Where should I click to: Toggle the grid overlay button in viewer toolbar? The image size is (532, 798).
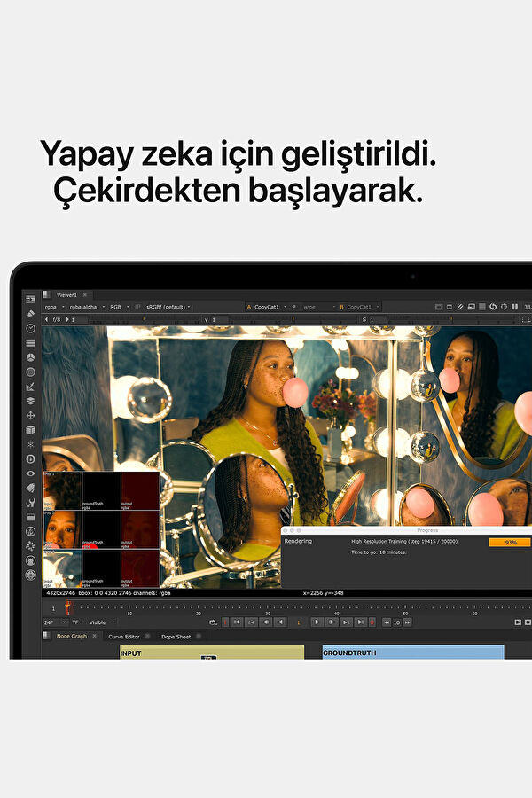(x=482, y=307)
